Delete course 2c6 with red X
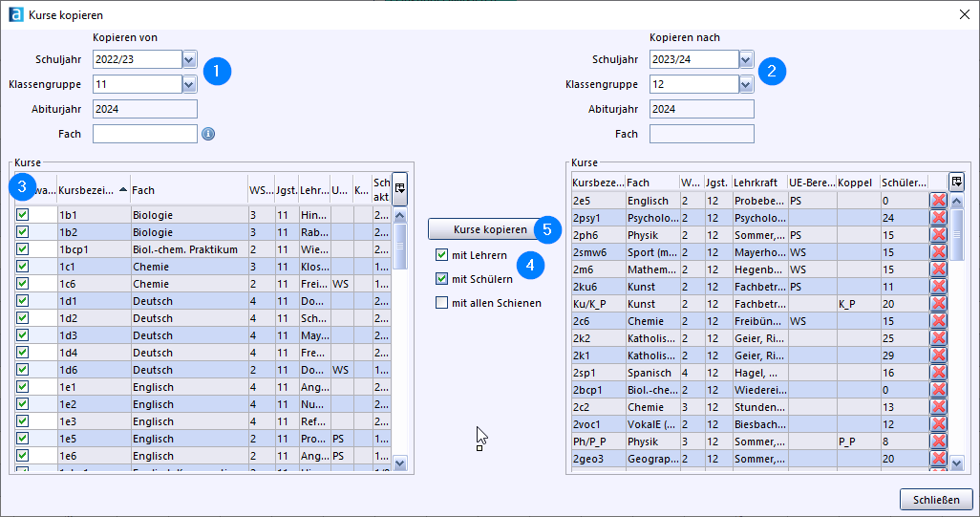 click(x=938, y=321)
